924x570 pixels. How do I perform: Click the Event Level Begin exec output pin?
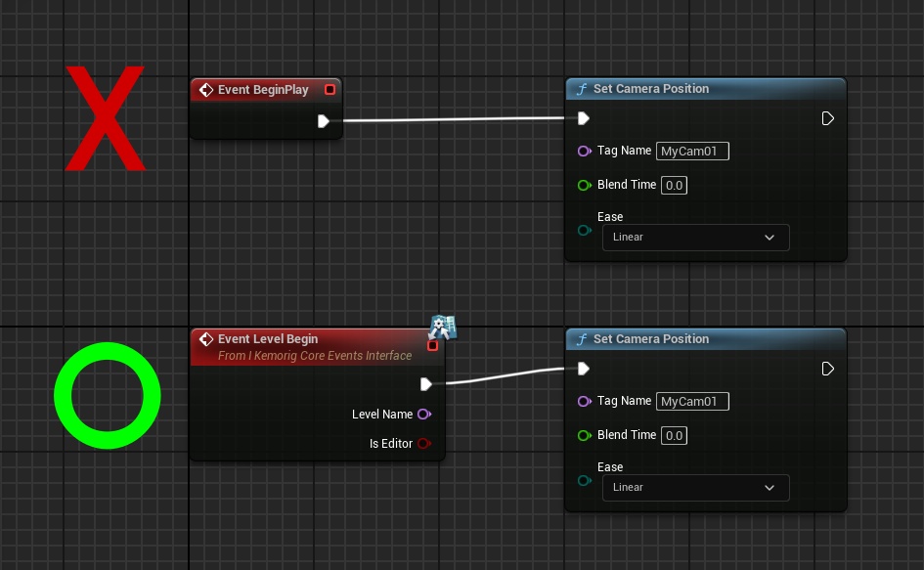point(425,384)
